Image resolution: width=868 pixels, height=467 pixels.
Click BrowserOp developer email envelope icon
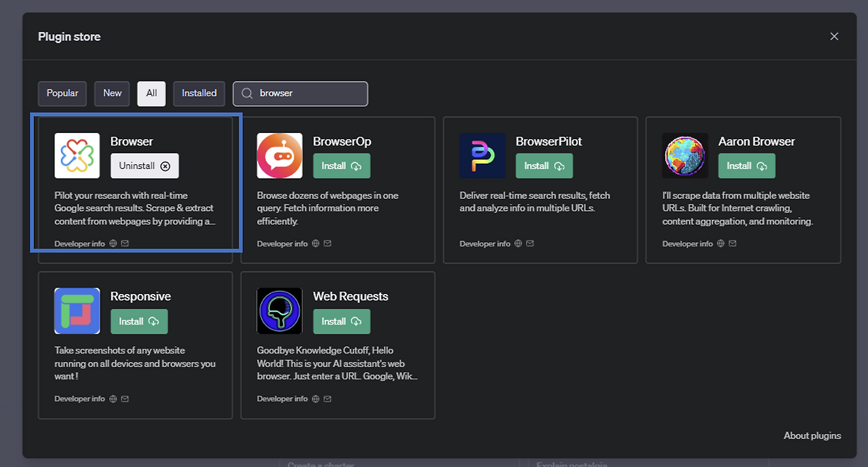(328, 244)
